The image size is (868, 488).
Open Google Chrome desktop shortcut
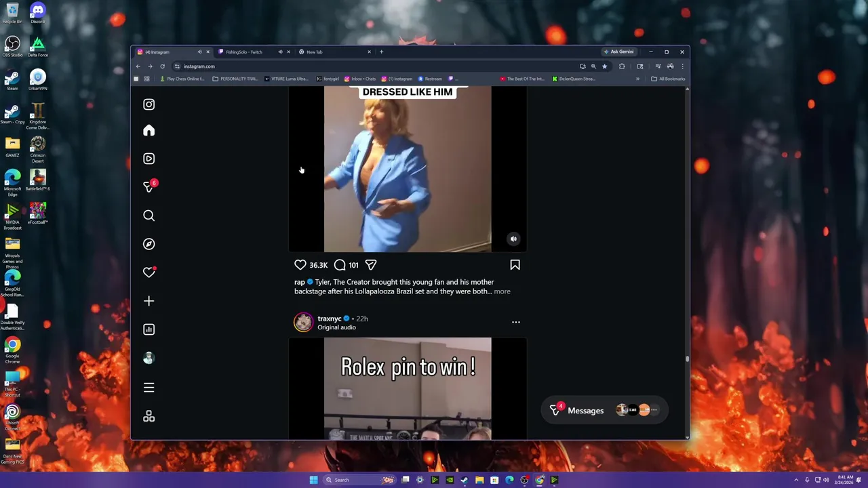pos(12,349)
